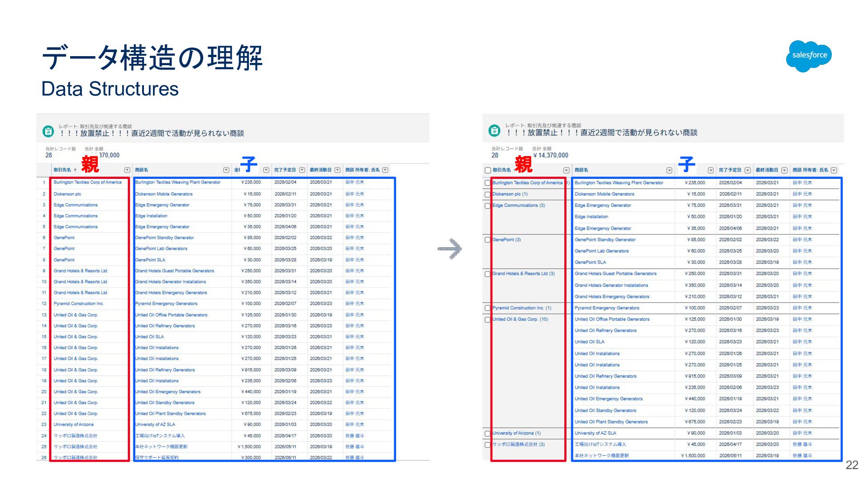Check the Dickenson plc (1) group checkbox

(487, 195)
